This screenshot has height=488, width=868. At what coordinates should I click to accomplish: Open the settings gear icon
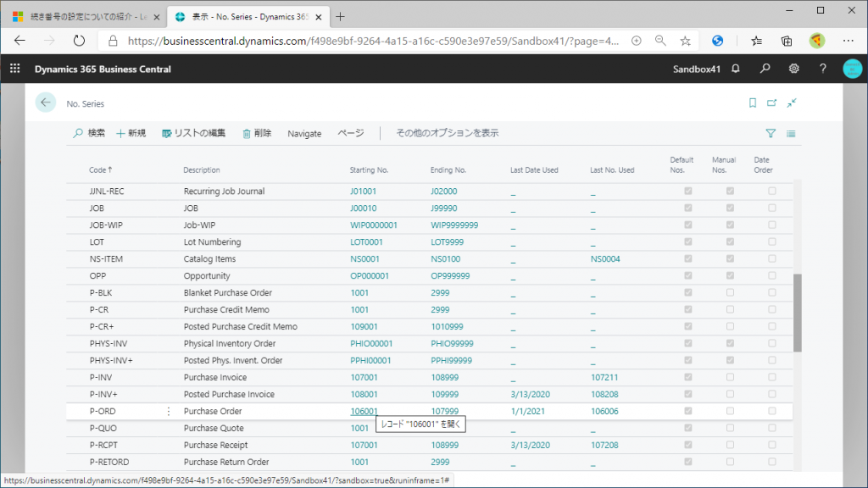point(793,69)
